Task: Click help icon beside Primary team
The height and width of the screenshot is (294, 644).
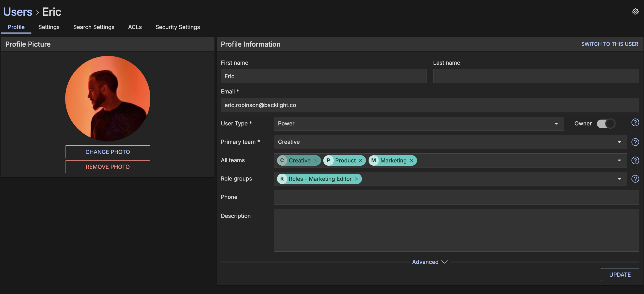Action: 635,142
